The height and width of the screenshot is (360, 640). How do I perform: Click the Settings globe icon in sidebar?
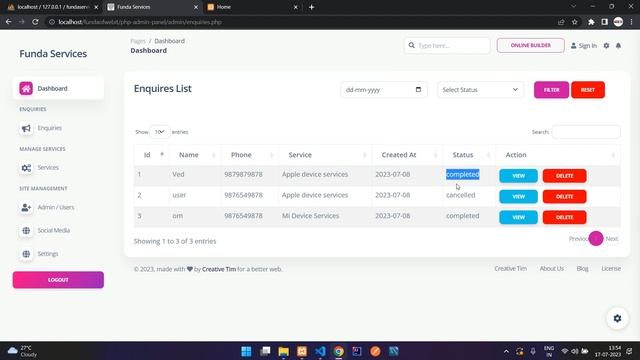click(x=26, y=254)
